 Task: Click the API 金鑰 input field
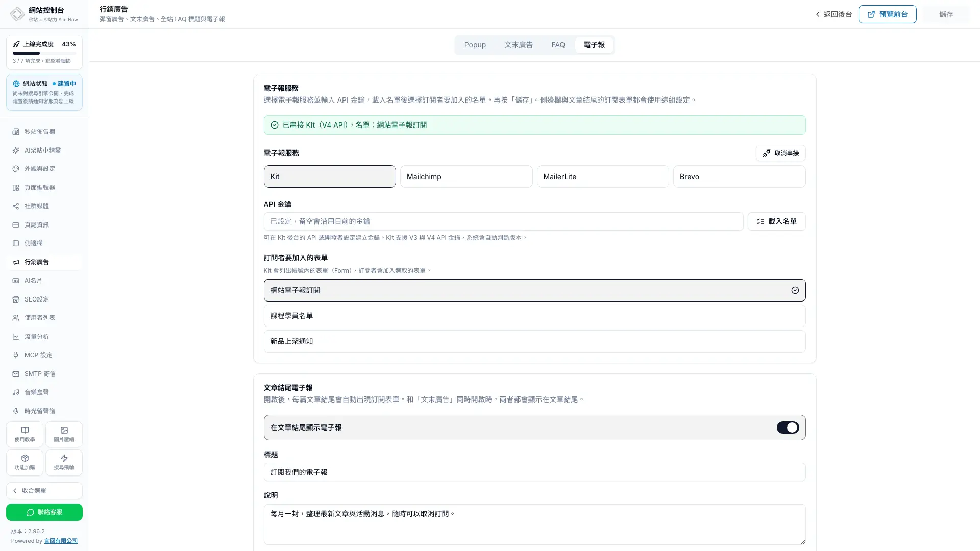(503, 221)
